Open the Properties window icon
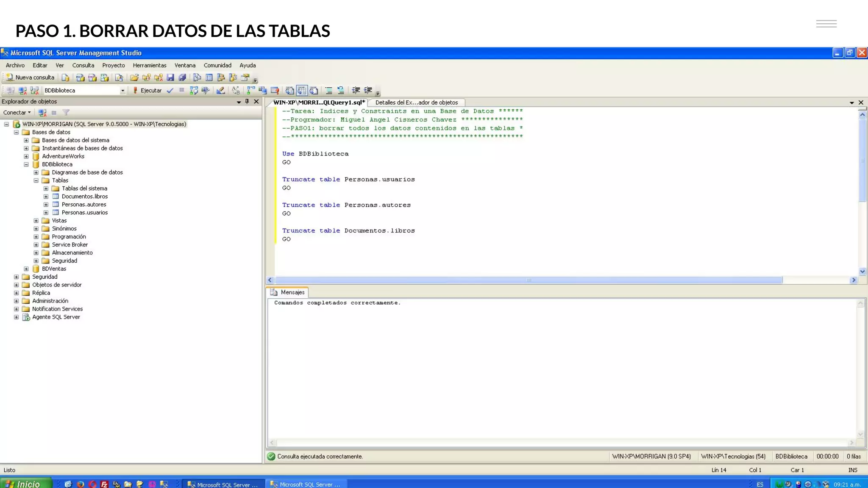Image resolution: width=868 pixels, height=488 pixels. pos(245,78)
